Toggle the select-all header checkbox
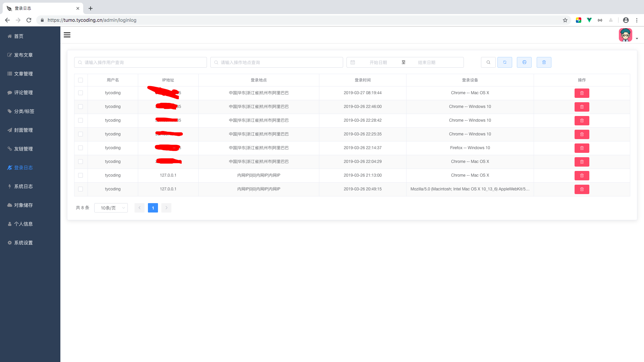 [80, 80]
